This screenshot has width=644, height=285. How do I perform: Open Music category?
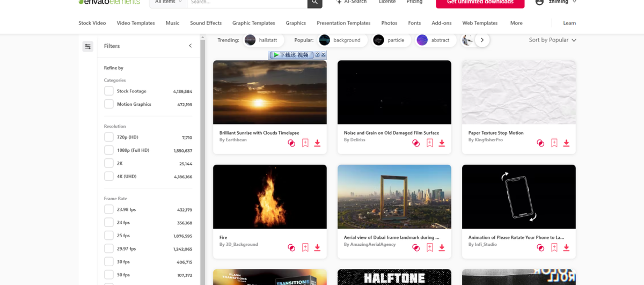pyautogui.click(x=172, y=23)
